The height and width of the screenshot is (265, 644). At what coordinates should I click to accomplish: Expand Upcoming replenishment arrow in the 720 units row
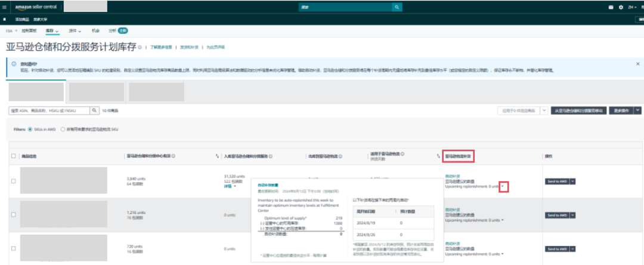coord(502,254)
